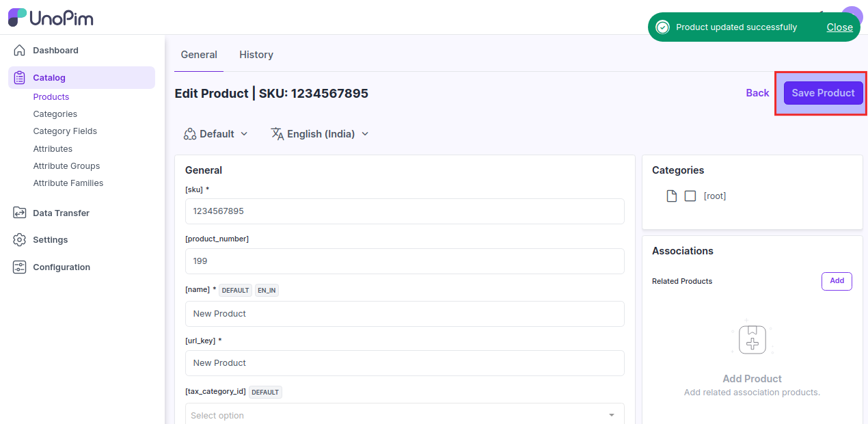Screen dimensions: 868x424
Task: Check the [root] category checkbox
Action: point(690,196)
